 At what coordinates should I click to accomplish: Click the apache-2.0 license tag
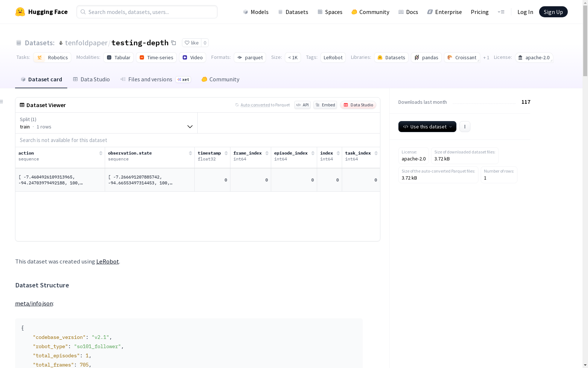[x=534, y=57]
